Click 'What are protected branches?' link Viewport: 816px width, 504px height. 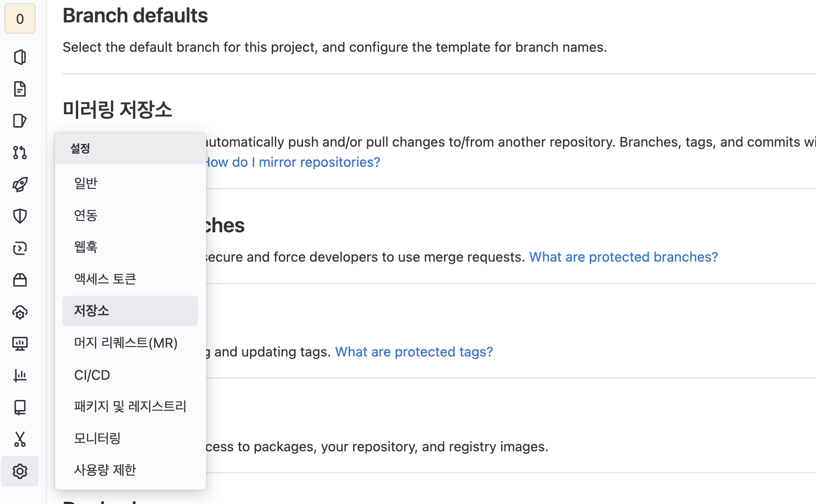click(x=623, y=257)
